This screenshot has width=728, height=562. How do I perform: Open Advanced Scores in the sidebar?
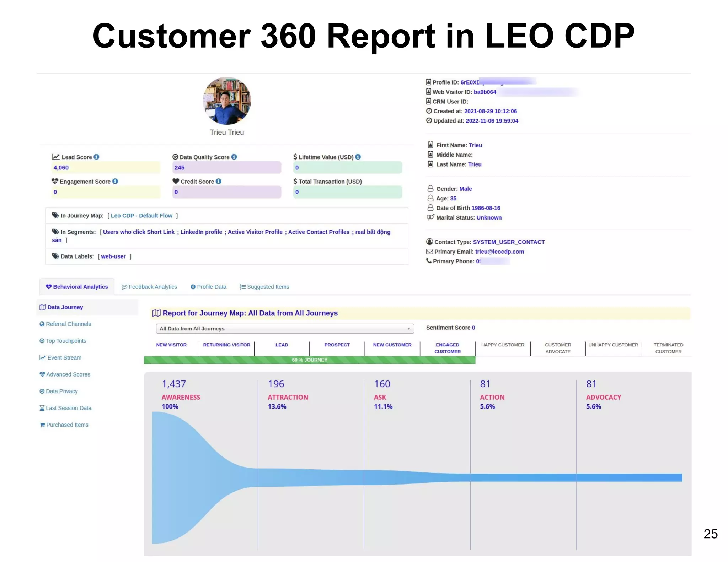(x=65, y=374)
